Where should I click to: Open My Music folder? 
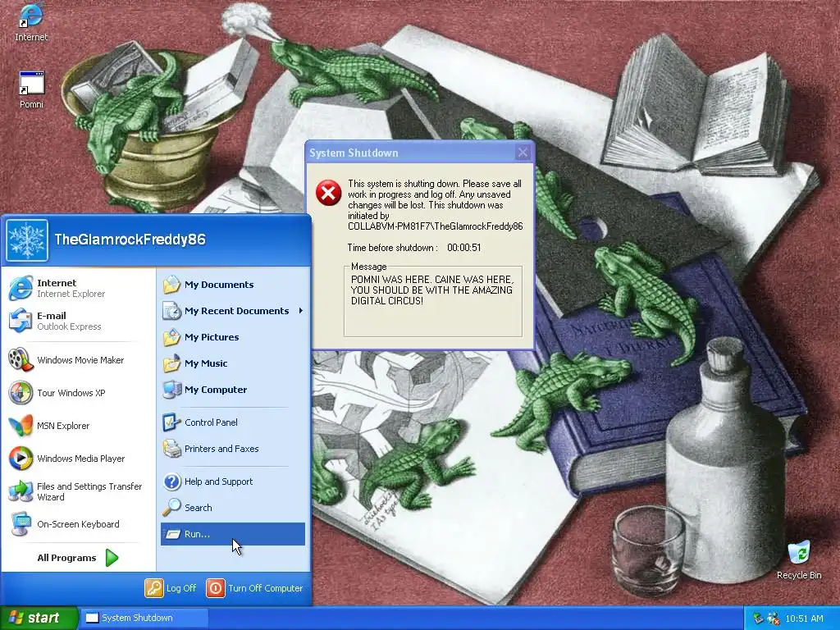click(232, 363)
